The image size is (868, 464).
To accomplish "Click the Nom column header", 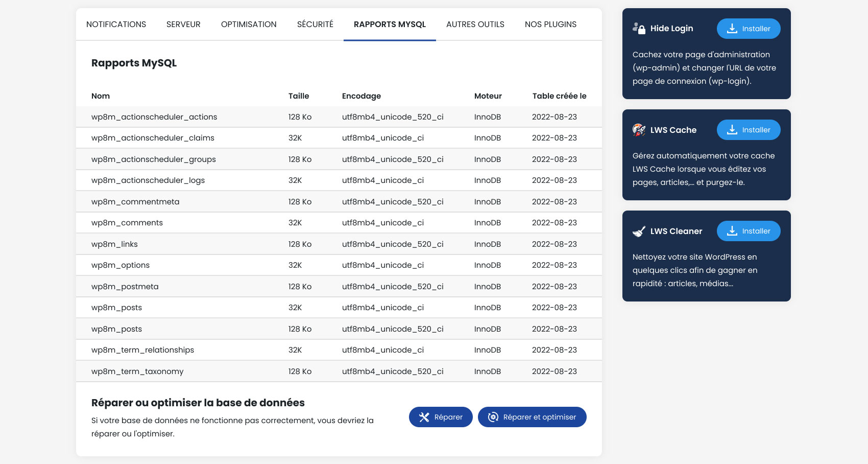I will pos(101,96).
